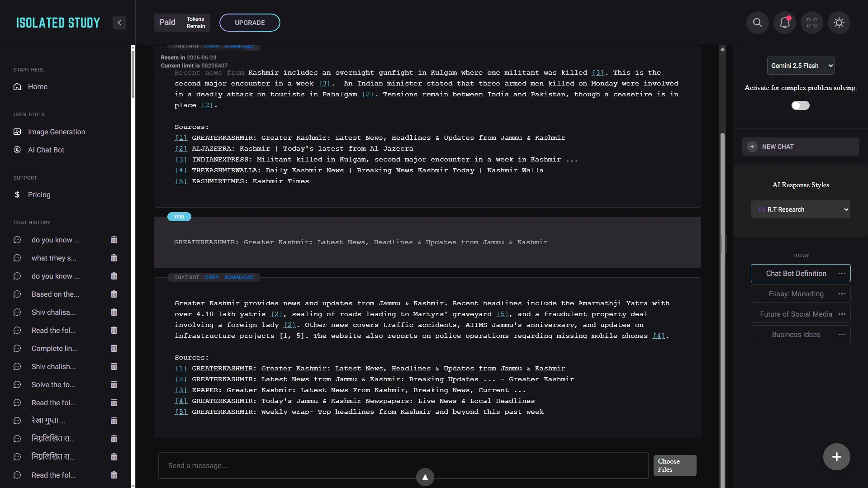868x488 pixels.
Task: Open 'रेखा गुप्ता ...' chat history item
Action: (48, 421)
